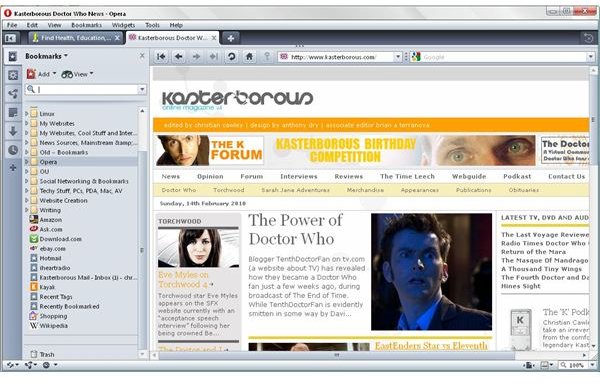This screenshot has width=600, height=386.
Task: Click the Rewind navigation icon
Action: (161, 57)
